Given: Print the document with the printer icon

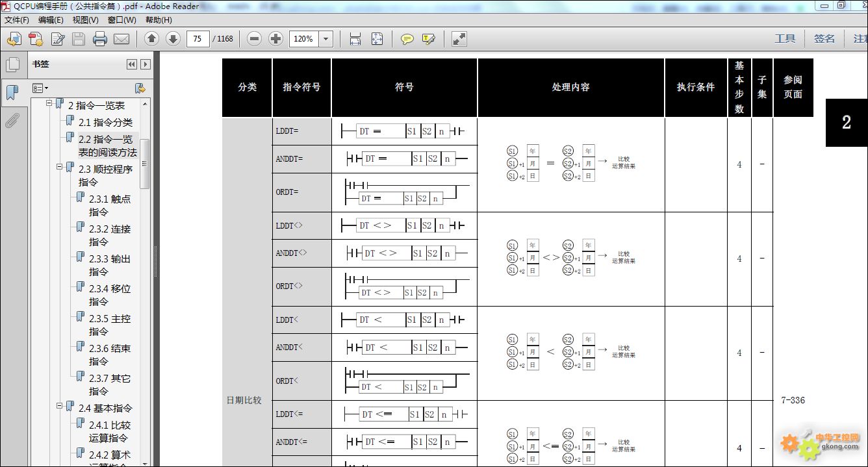Looking at the screenshot, I should (x=100, y=39).
